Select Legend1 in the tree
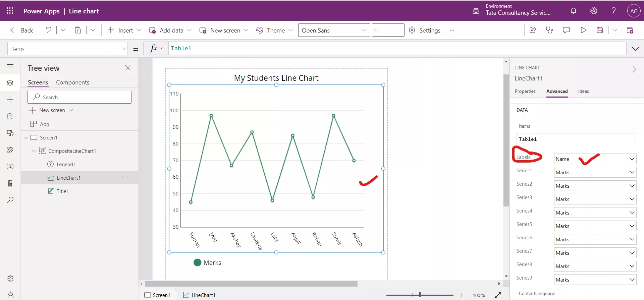 point(66,164)
